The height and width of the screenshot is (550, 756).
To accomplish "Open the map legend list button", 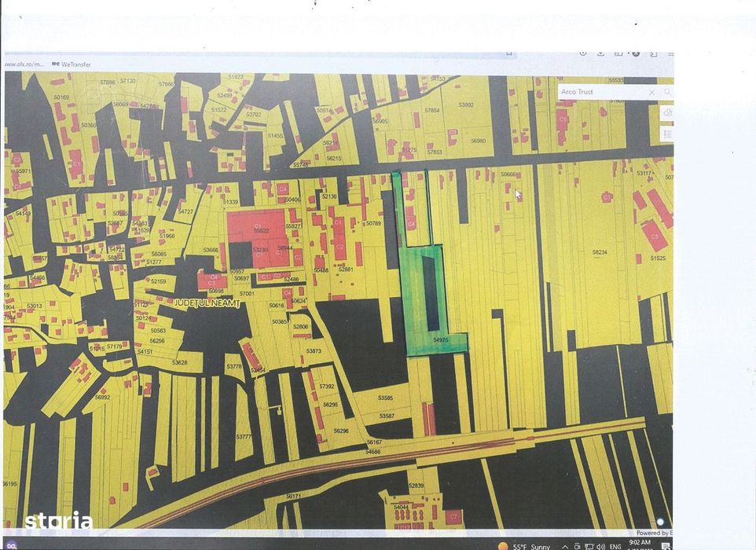I will [668, 134].
